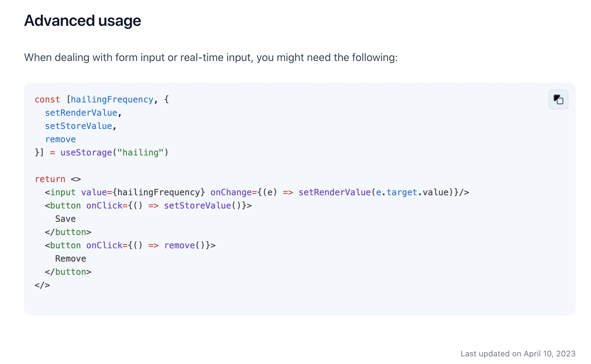Select the Advanced usage heading
The image size is (591, 364).
tap(82, 21)
